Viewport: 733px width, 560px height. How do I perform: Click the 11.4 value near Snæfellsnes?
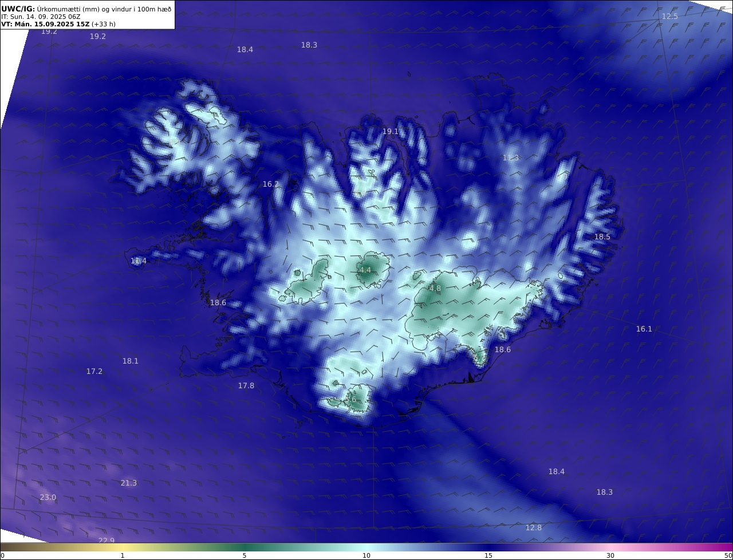click(x=139, y=261)
